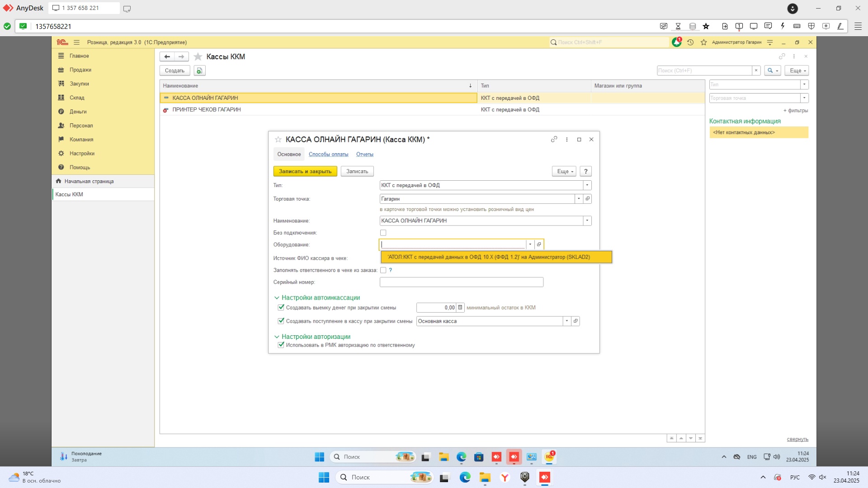868x488 pixels.
Task: Expand the Оборудование dropdown arrow
Action: pos(530,244)
